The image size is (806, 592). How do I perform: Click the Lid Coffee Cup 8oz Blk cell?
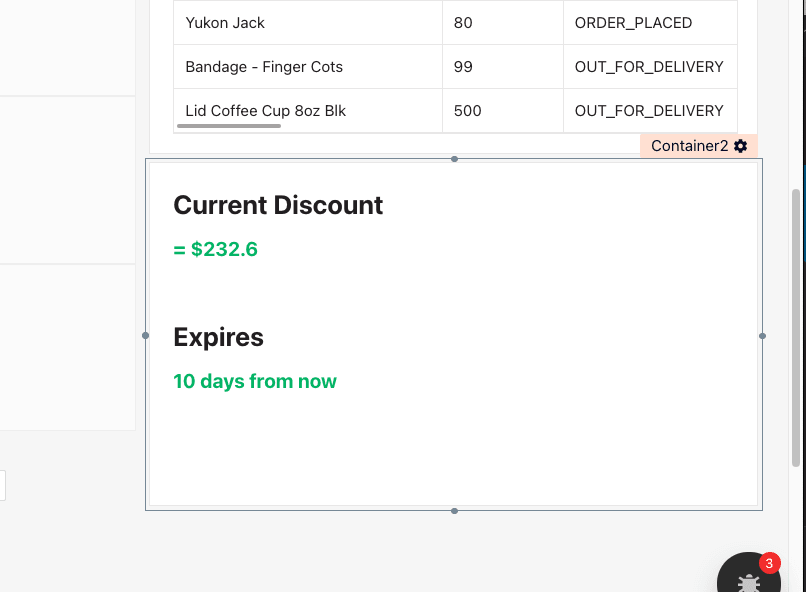265,110
